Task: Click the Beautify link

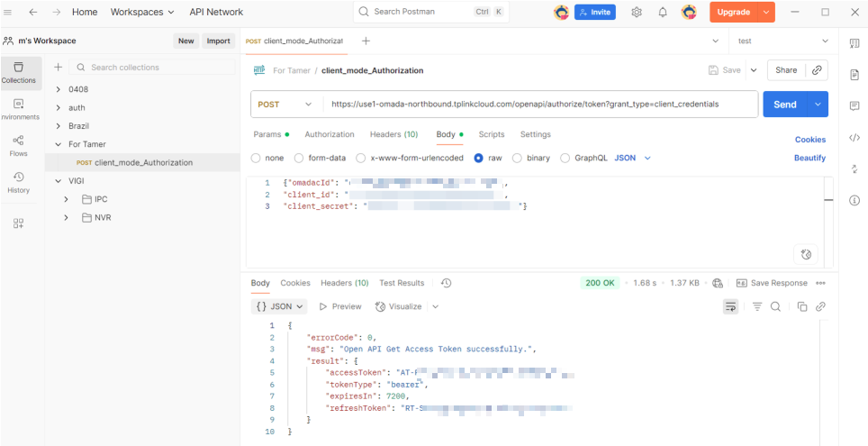Action: [x=809, y=158]
